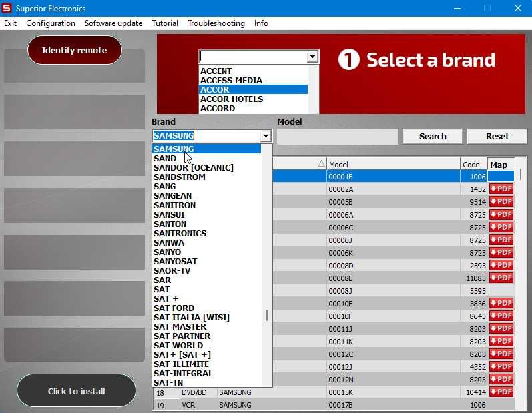
Task: Select row 19 VCR SAMSUNG
Action: [x=334, y=405]
